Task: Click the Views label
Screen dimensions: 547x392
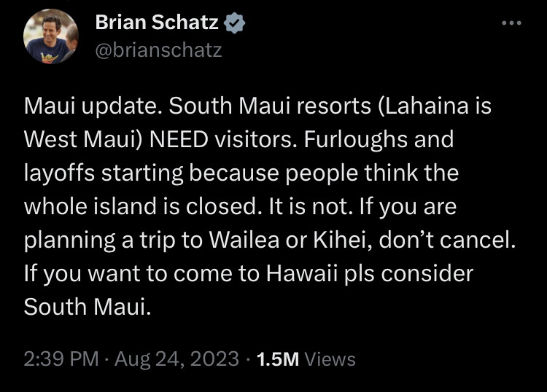Action: pos(330,359)
